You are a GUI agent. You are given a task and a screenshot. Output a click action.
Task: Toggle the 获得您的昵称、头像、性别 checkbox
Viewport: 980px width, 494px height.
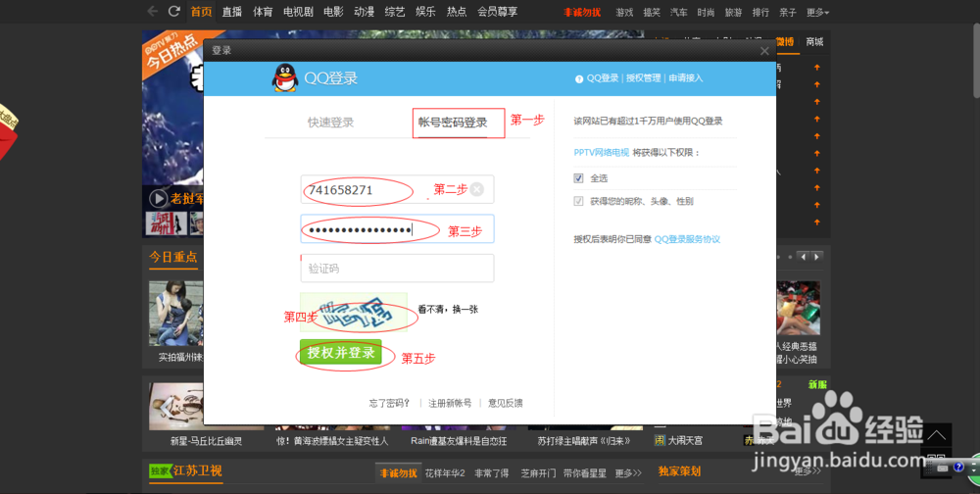tap(579, 201)
